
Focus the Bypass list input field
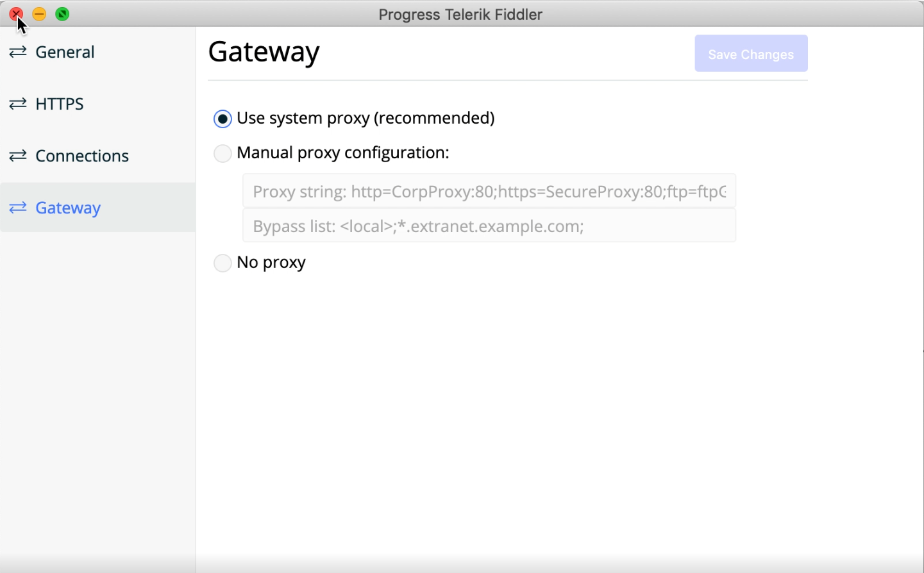pos(489,226)
